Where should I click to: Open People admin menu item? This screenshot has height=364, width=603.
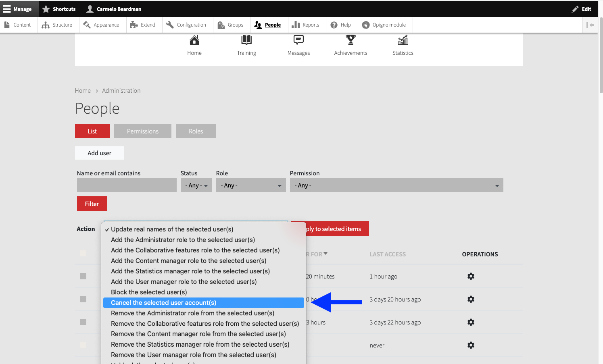pos(268,25)
